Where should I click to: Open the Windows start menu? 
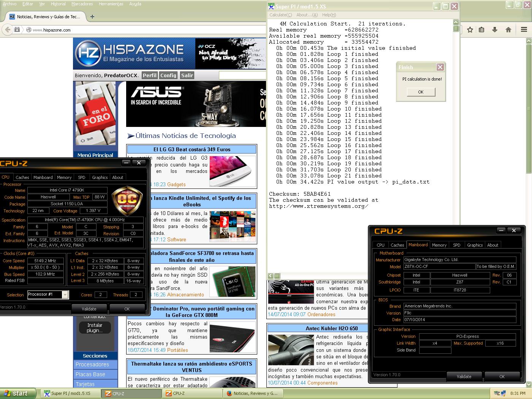pyautogui.click(x=18, y=393)
